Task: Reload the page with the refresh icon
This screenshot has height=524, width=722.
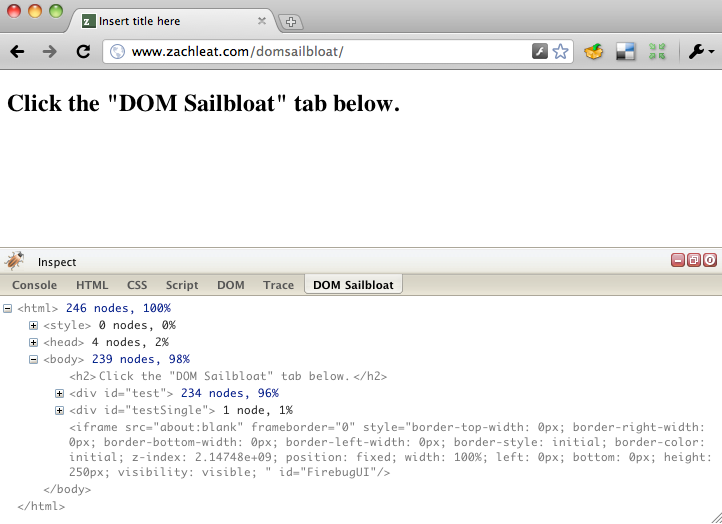Action: coord(83,51)
